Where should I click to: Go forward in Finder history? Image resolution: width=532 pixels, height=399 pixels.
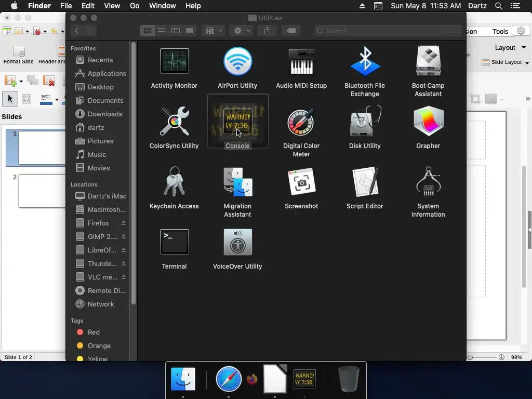click(x=90, y=31)
